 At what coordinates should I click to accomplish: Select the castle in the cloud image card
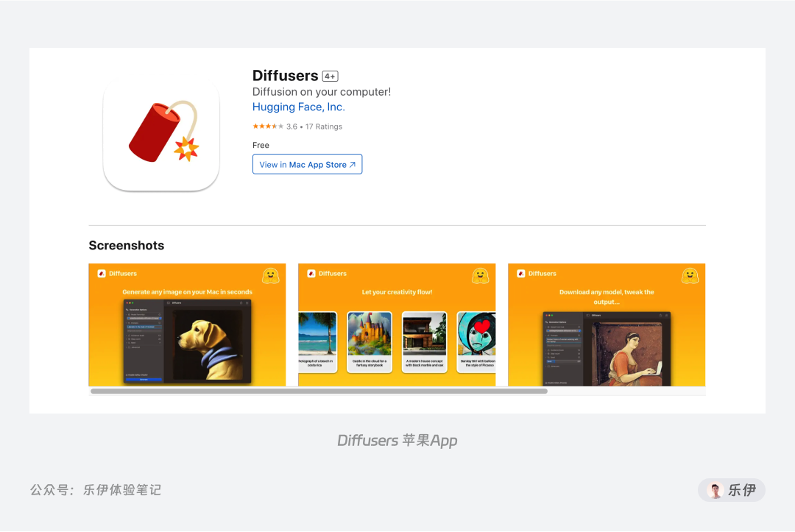pos(370,342)
